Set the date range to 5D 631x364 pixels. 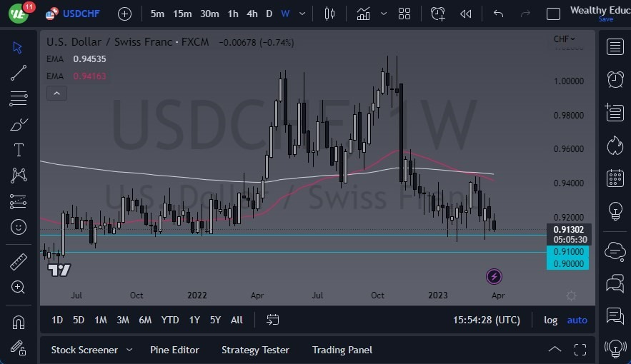[x=79, y=320]
